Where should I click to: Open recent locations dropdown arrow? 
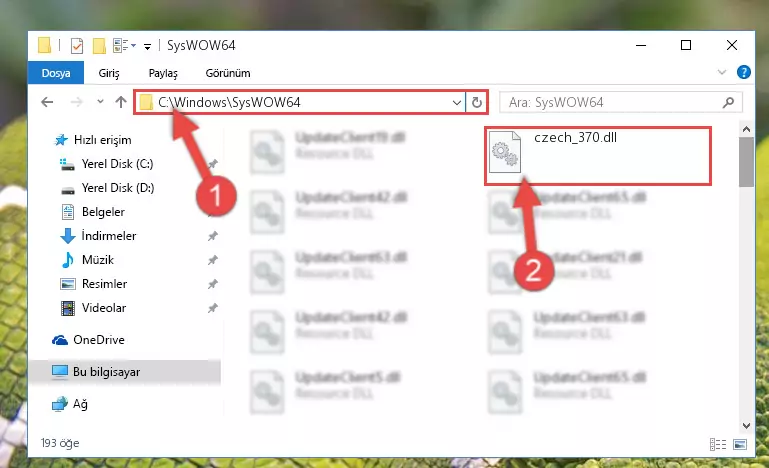point(100,102)
